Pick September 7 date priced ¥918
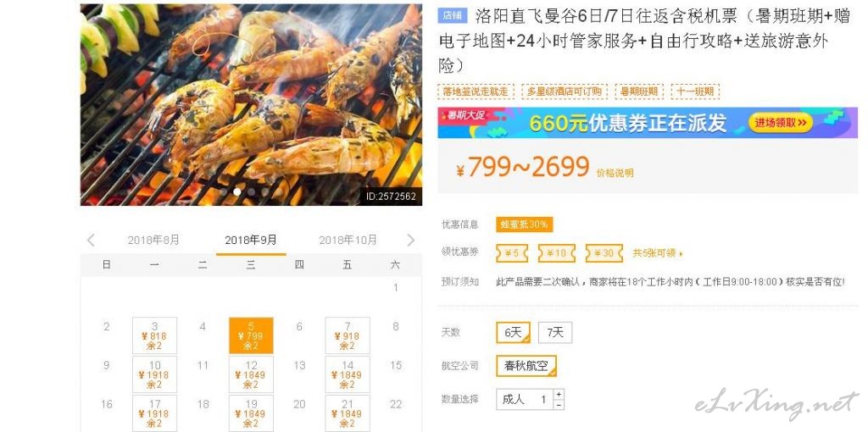 pyautogui.click(x=347, y=335)
